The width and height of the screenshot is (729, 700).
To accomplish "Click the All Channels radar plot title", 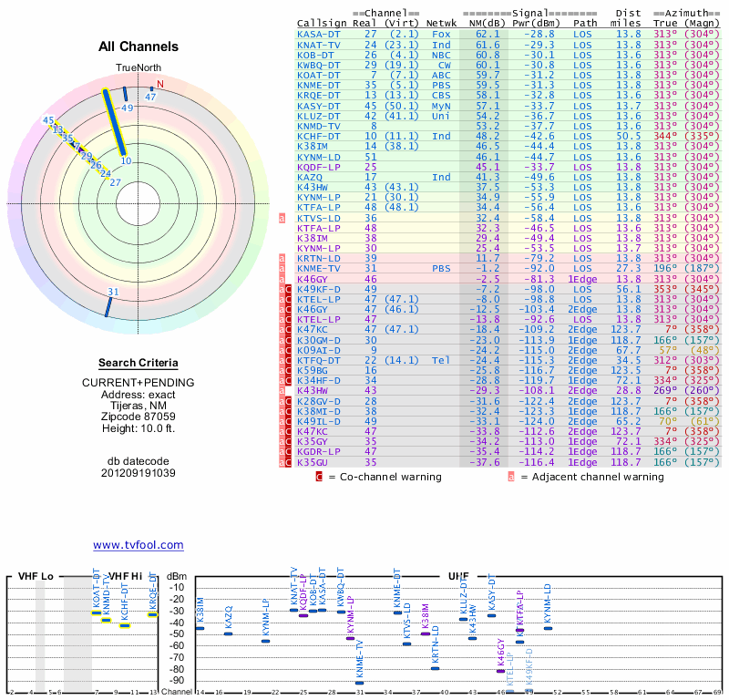I will [x=139, y=46].
